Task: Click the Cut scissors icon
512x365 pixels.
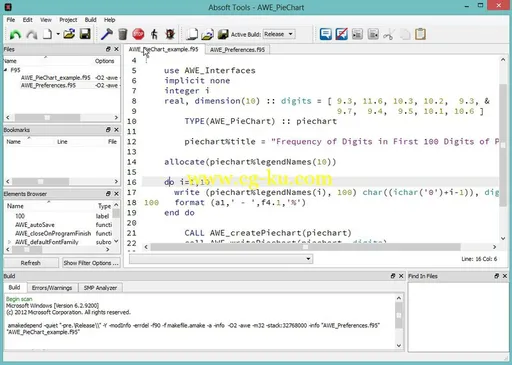Action: point(389,34)
